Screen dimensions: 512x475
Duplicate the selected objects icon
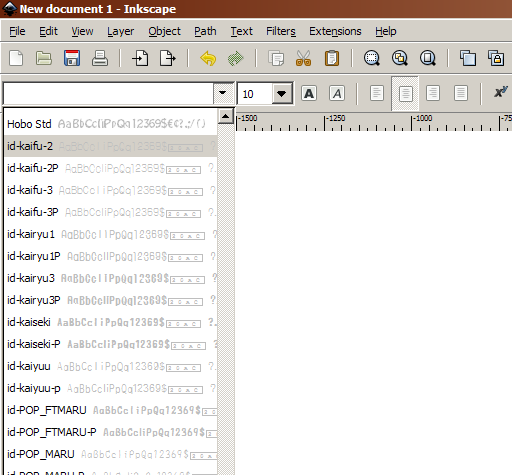click(x=468, y=58)
